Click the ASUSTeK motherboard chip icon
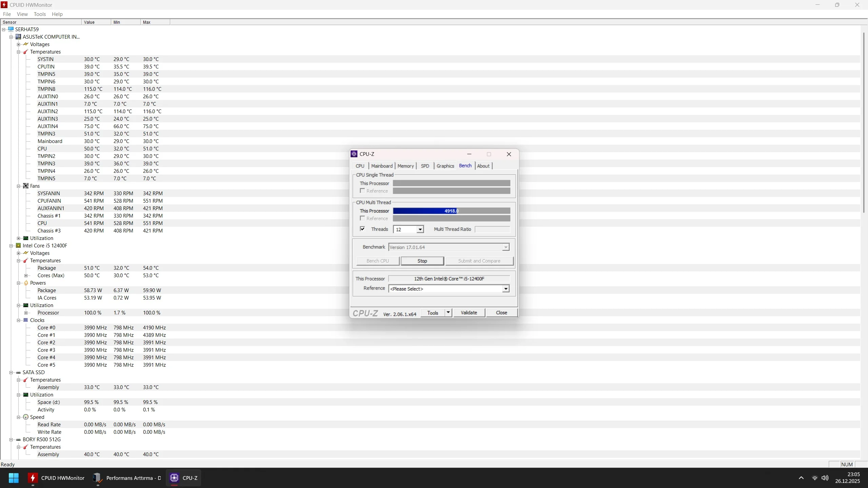The width and height of the screenshot is (868, 488). pyautogui.click(x=18, y=37)
